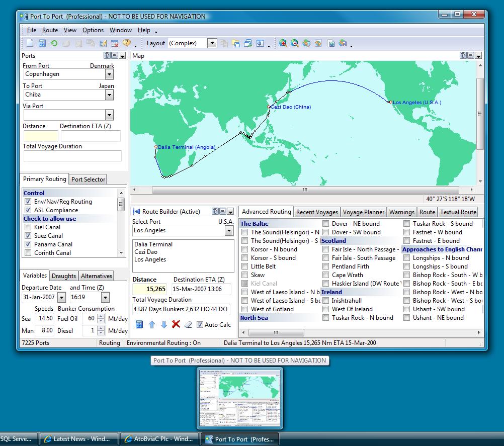The height and width of the screenshot is (446, 504).
Task: Check the Skaw routing option
Action: (x=245, y=275)
